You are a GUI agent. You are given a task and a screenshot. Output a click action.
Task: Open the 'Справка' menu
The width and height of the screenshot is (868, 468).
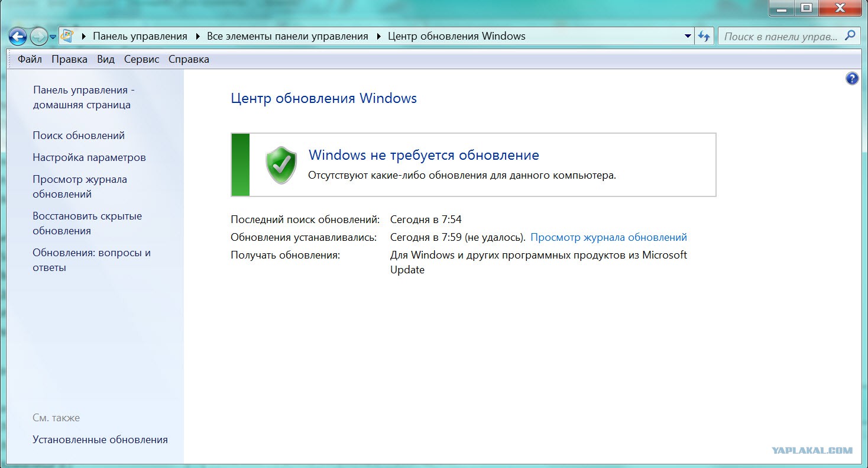pos(189,59)
